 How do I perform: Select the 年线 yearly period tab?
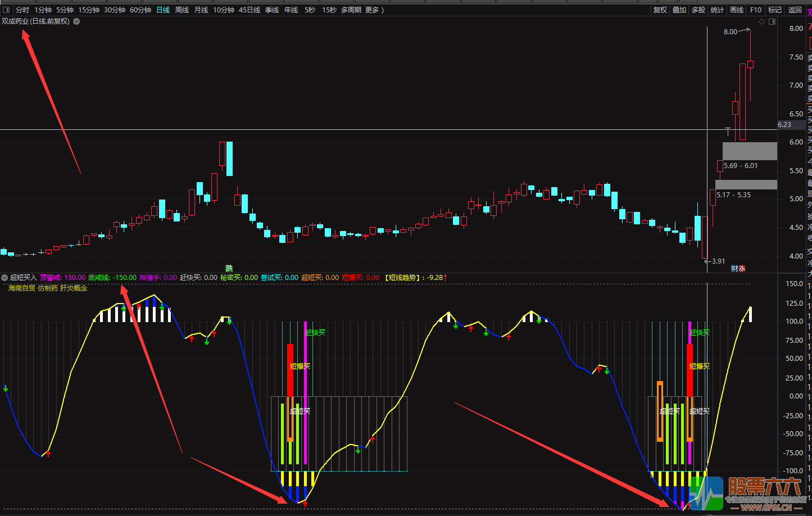pos(291,10)
